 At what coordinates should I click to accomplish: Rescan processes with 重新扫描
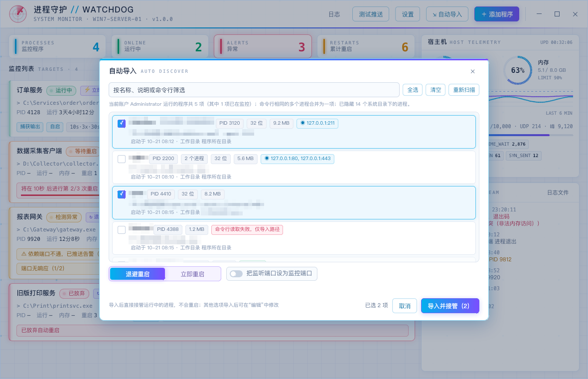point(464,90)
